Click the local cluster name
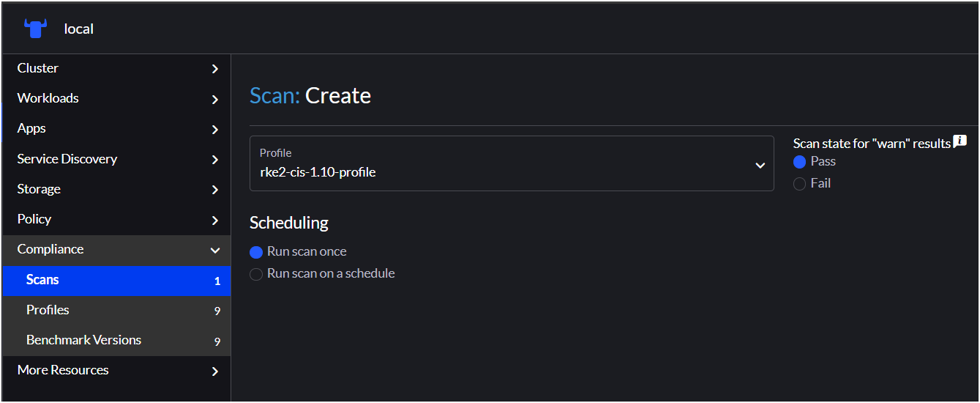The height and width of the screenshot is (403, 980). [x=79, y=29]
